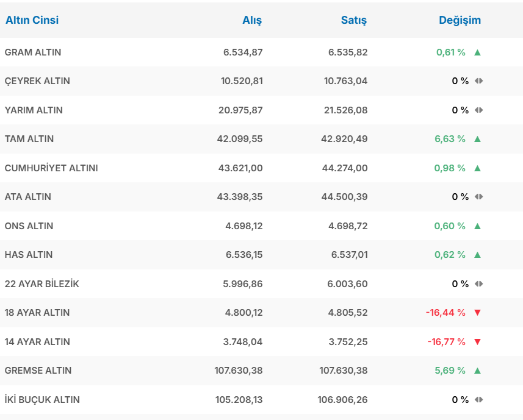This screenshot has height=420, width=523.
Task: Click the green up arrow for GREMSE ALTIN
Action: click(x=477, y=371)
